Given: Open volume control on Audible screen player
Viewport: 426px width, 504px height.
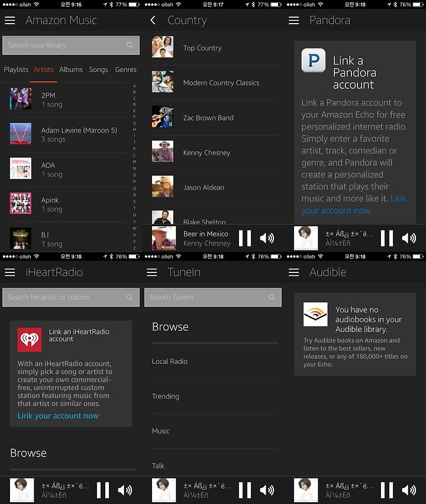Looking at the screenshot, I should (x=409, y=490).
